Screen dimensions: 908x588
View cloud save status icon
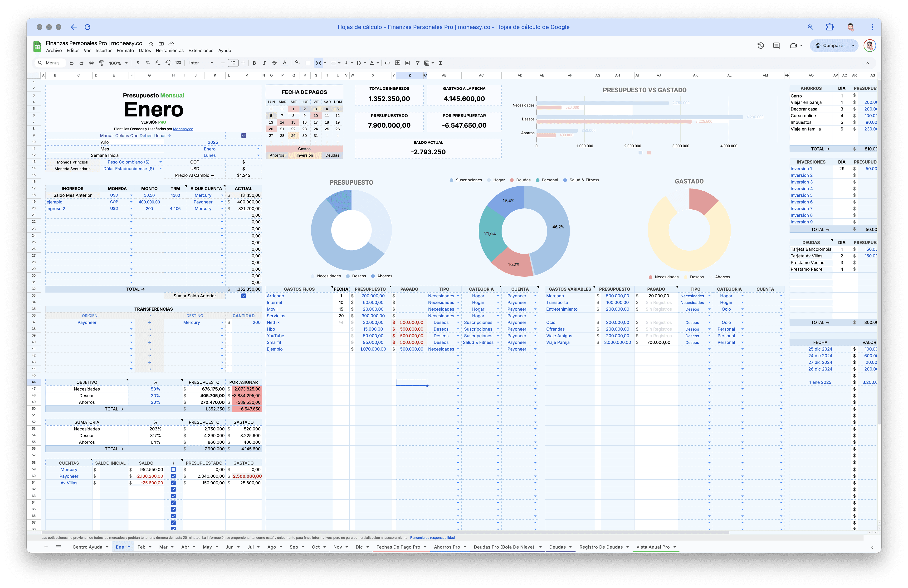tap(172, 43)
